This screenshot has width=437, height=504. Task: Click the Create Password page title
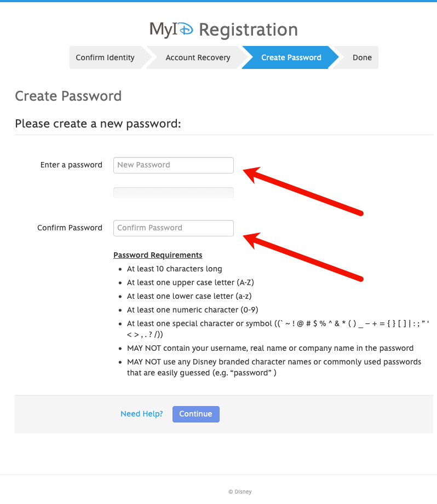click(x=68, y=96)
